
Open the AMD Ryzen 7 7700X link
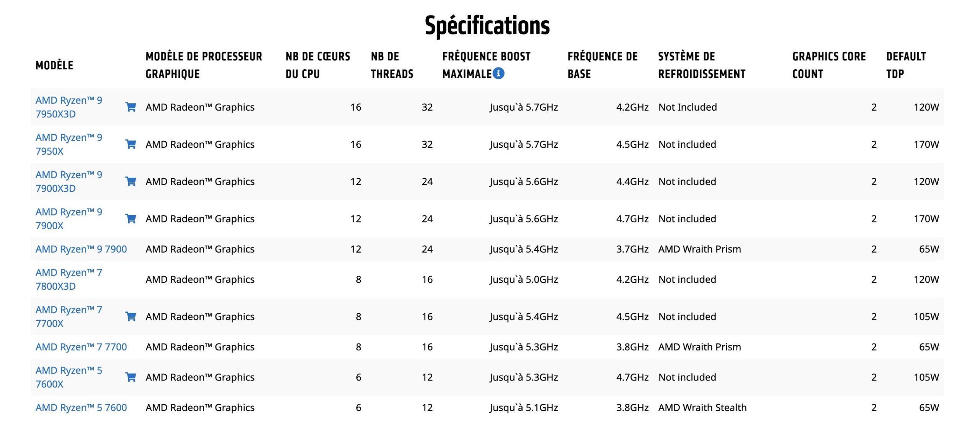(69, 317)
